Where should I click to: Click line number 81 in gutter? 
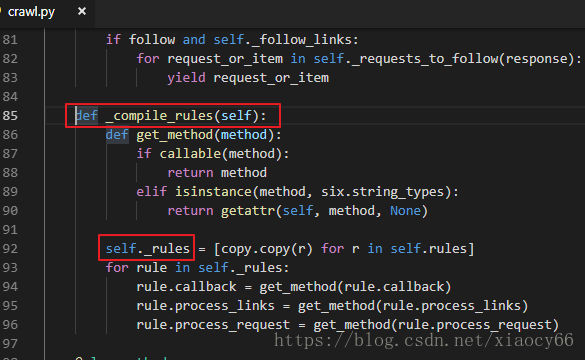pyautogui.click(x=10, y=40)
